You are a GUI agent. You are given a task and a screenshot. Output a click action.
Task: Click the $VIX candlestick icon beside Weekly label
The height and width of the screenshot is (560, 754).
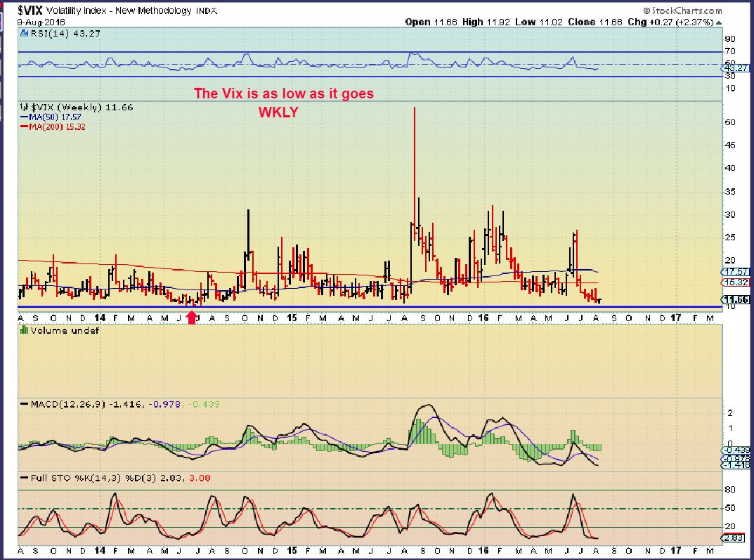(x=25, y=108)
